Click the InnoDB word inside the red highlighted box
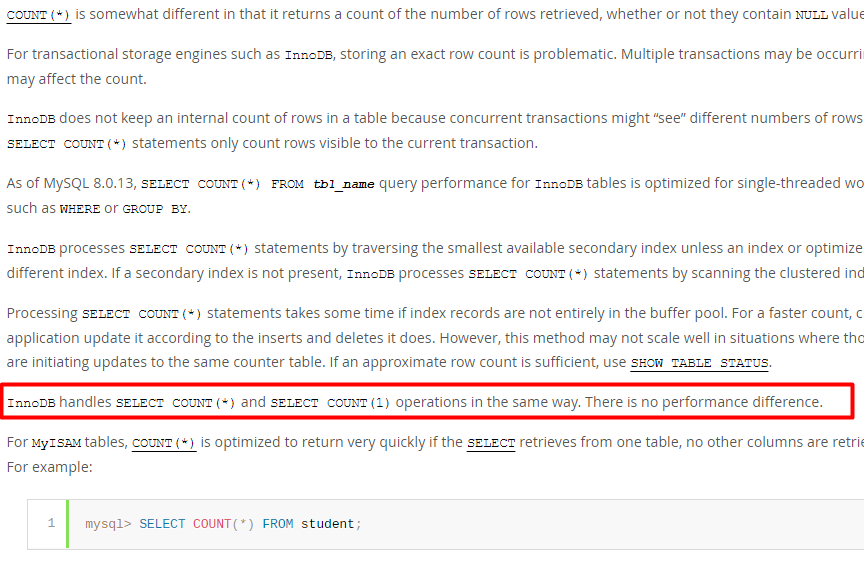 click(31, 403)
